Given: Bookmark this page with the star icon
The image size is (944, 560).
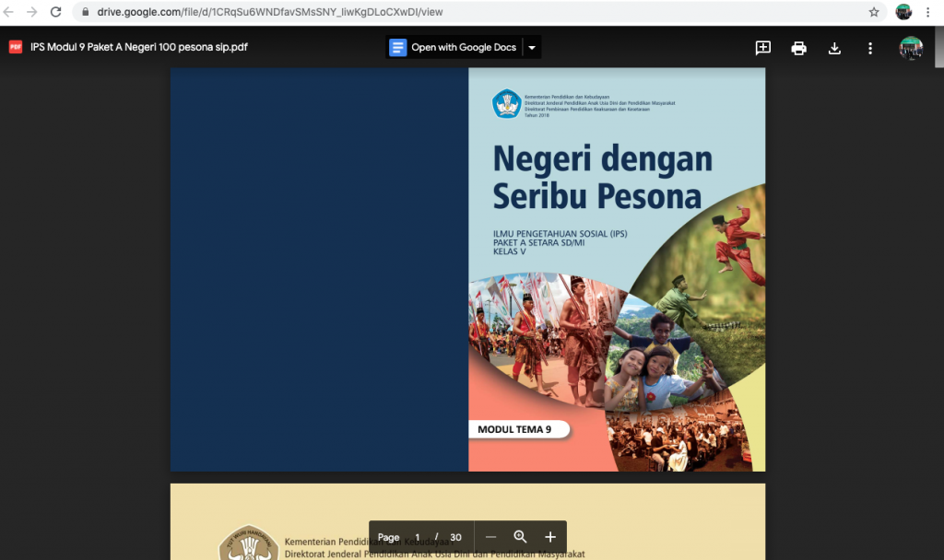Looking at the screenshot, I should [x=874, y=12].
